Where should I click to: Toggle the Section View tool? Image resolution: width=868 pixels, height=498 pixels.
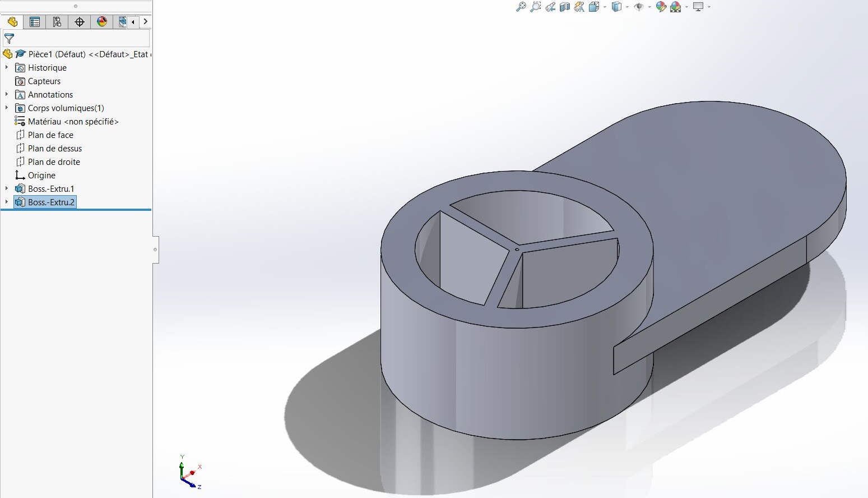[x=565, y=7]
